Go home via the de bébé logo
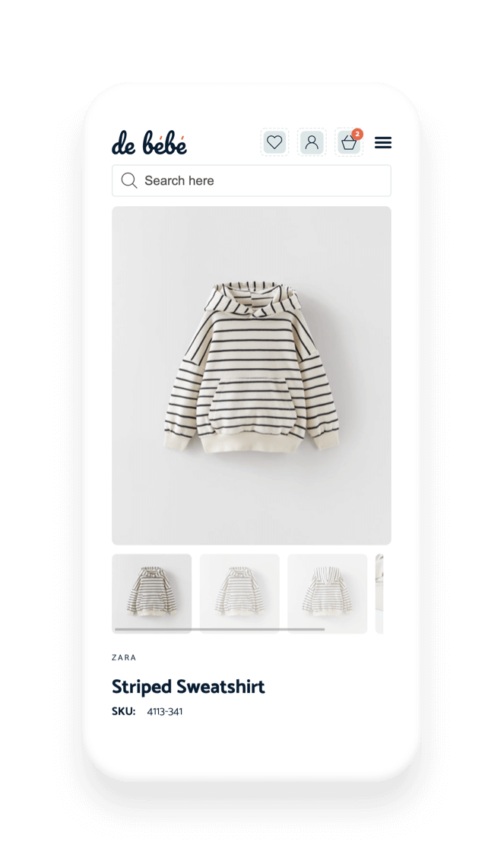 click(149, 143)
